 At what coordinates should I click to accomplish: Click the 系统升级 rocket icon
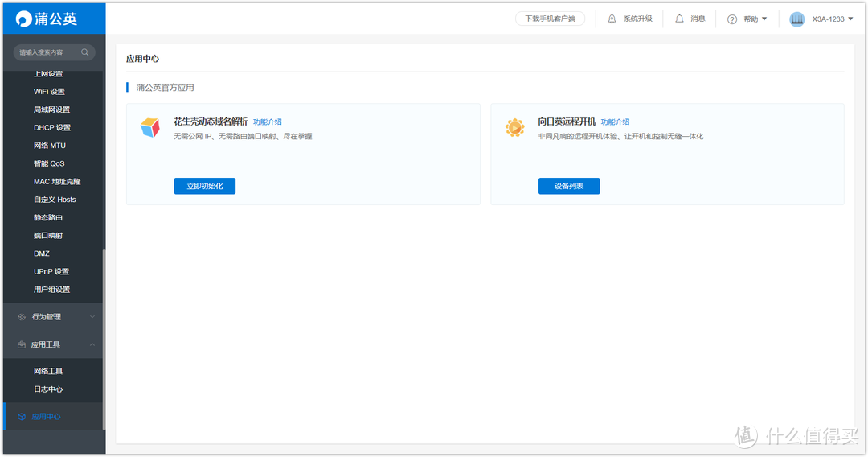612,19
